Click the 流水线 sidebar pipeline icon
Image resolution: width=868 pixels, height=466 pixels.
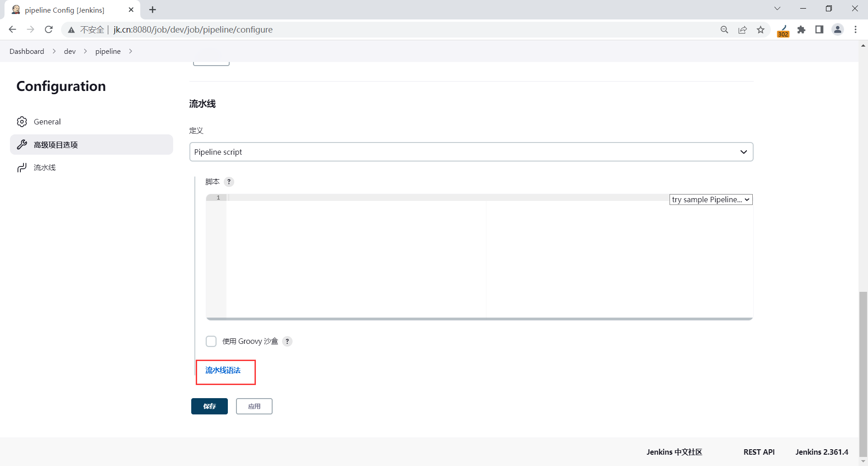coord(22,168)
